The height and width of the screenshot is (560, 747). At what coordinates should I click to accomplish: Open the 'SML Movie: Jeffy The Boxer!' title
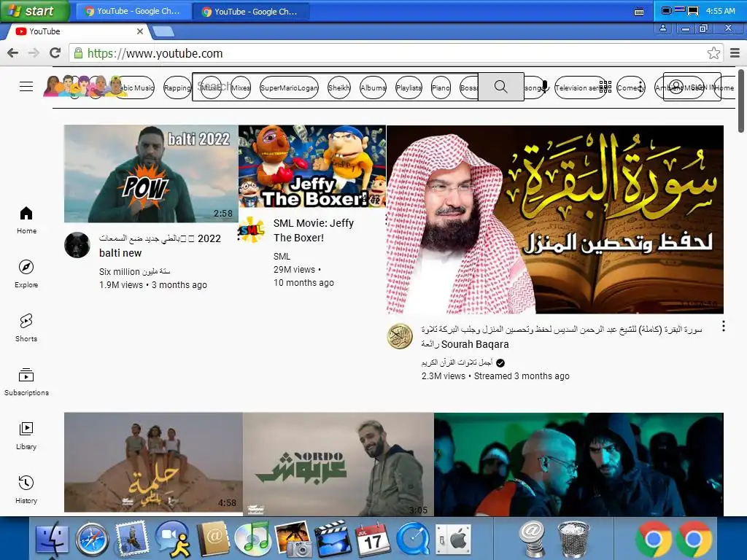[314, 230]
